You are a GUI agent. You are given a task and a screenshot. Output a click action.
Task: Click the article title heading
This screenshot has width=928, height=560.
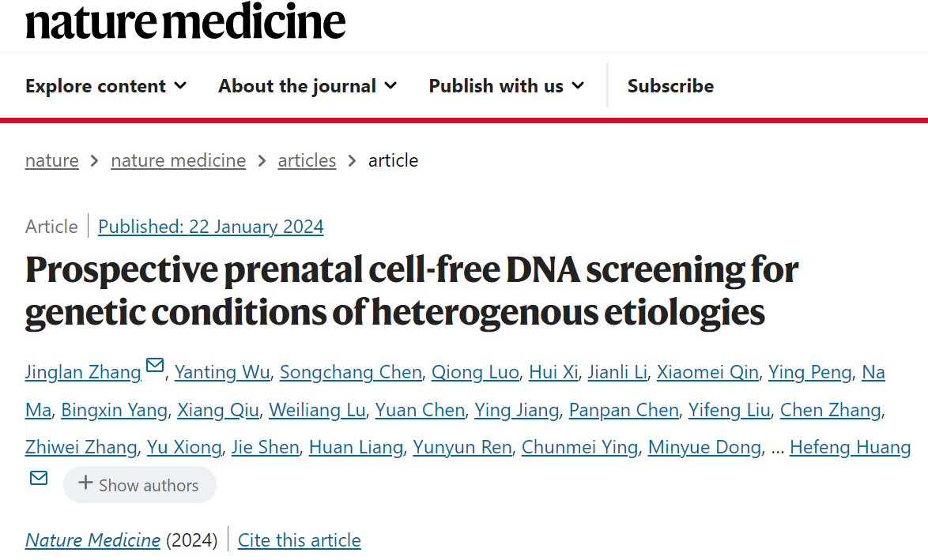pos(411,291)
